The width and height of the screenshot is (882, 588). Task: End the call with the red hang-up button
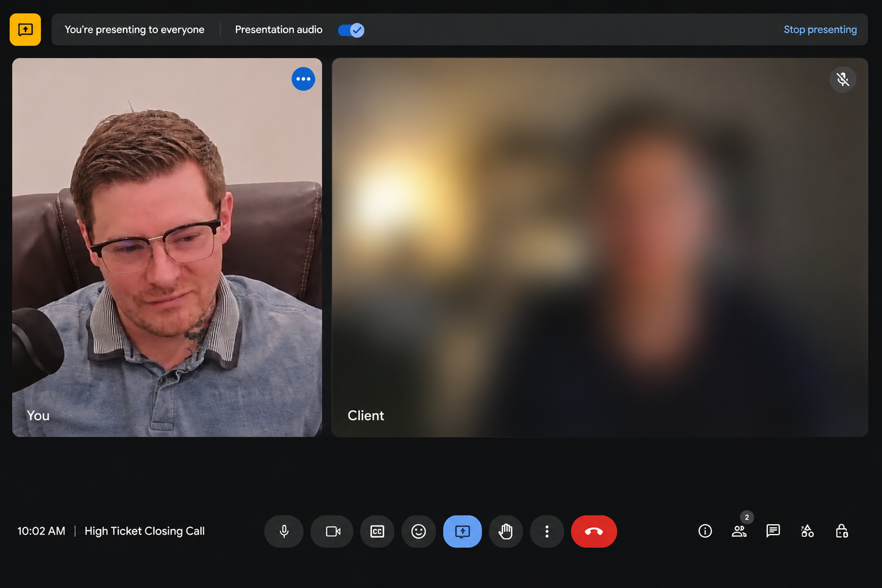point(594,531)
